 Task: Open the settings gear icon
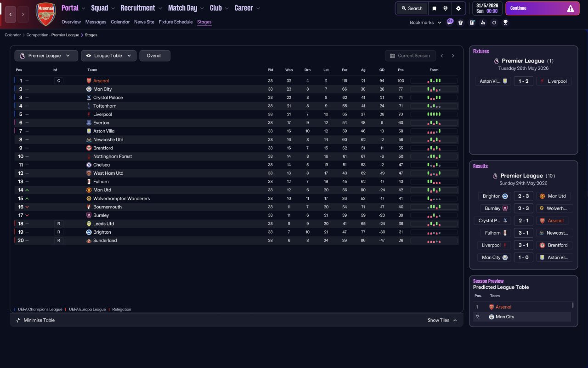(458, 8)
